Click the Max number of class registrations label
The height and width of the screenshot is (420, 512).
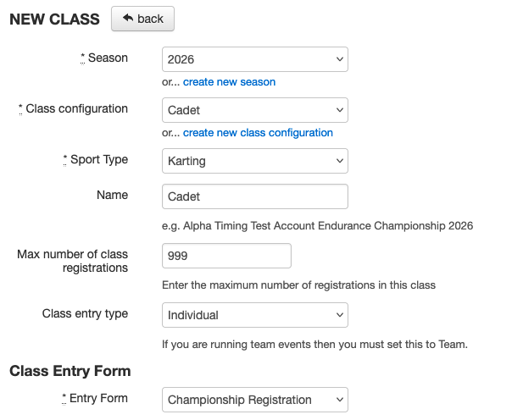(x=73, y=261)
